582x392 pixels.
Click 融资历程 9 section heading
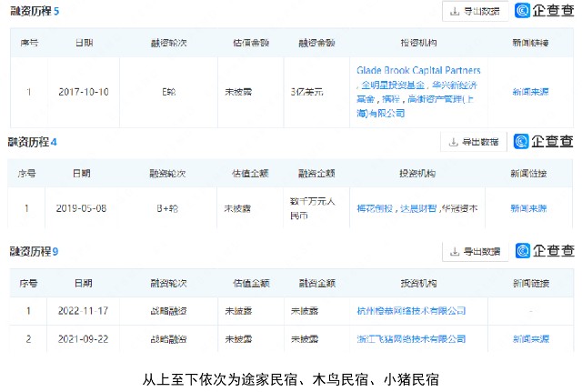(x=34, y=252)
